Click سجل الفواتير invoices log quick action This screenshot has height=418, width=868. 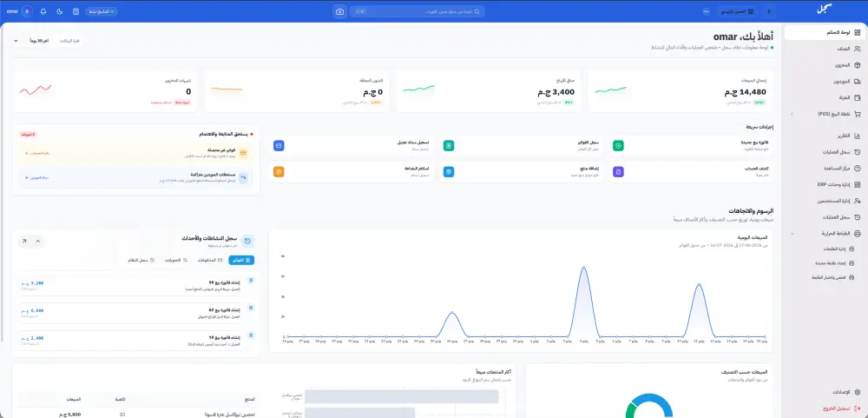point(521,146)
